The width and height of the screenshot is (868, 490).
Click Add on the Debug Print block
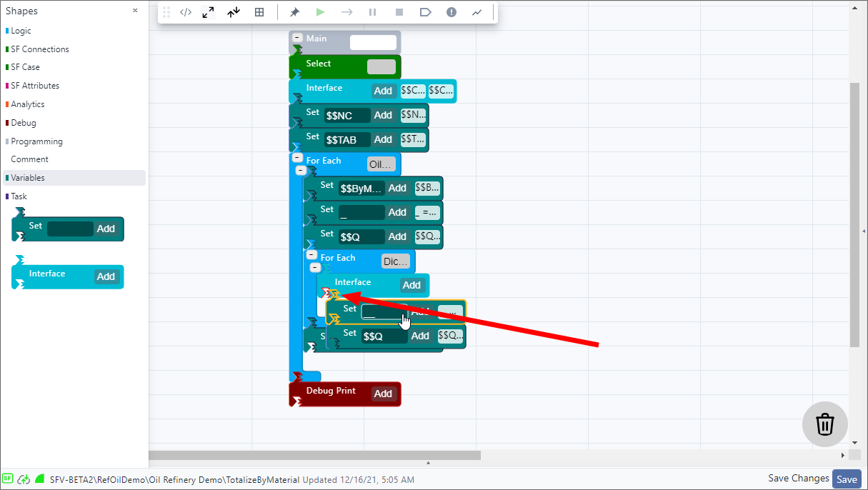coord(383,394)
